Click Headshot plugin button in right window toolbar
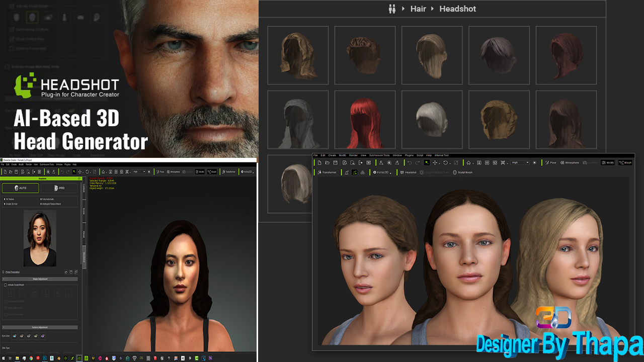Screen dimensions: 644x362 [408, 172]
